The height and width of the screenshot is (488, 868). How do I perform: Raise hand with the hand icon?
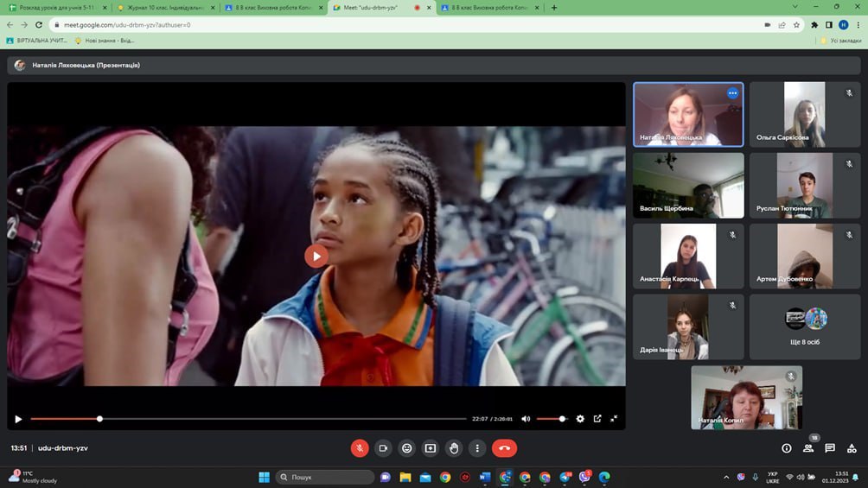[x=454, y=448]
